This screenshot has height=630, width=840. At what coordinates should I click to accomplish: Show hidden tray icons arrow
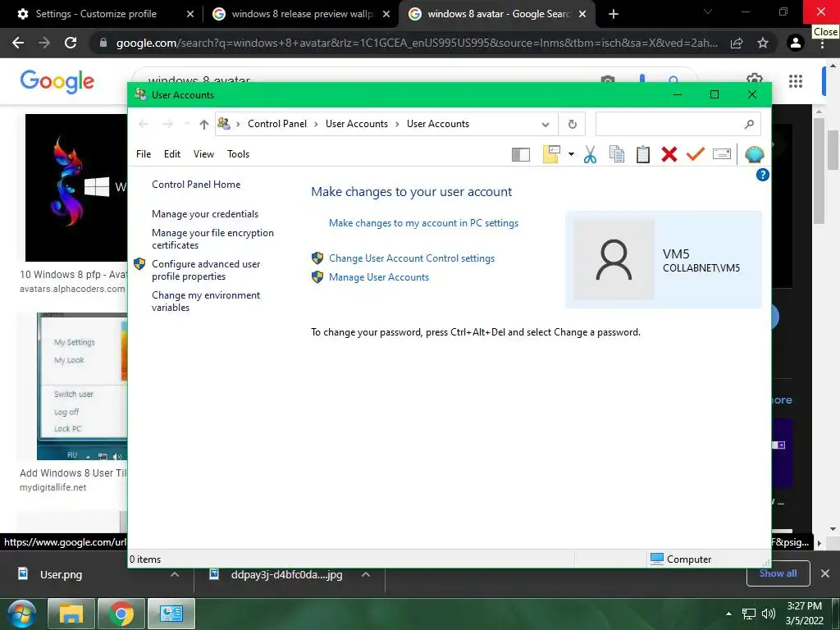(x=728, y=614)
